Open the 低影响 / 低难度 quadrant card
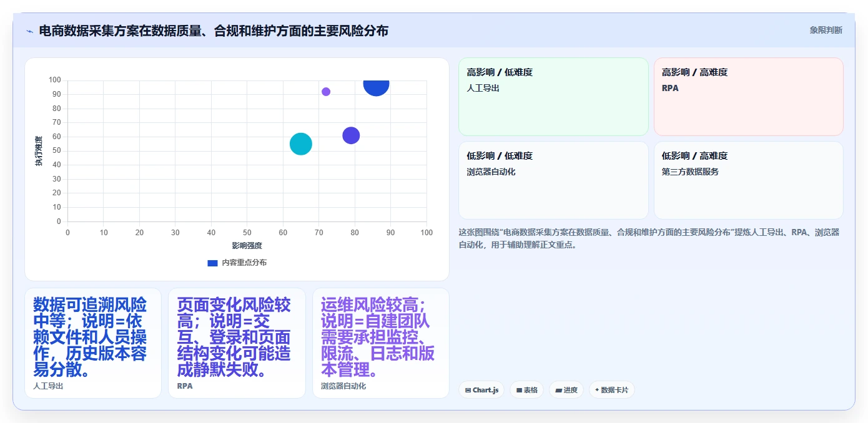 pyautogui.click(x=553, y=180)
